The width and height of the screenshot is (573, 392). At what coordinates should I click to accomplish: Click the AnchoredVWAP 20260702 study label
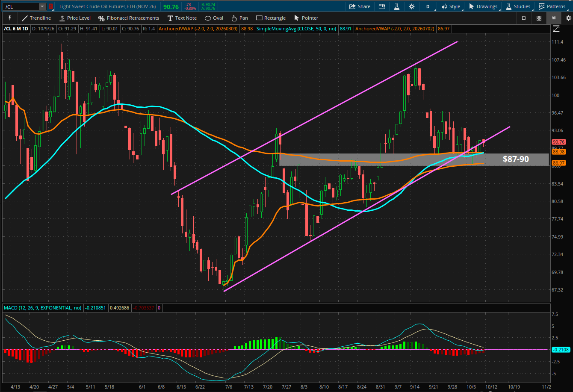396,29
